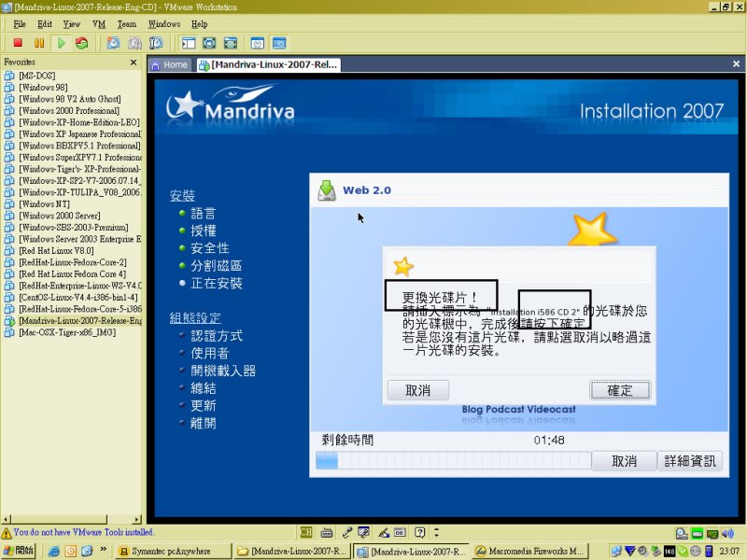The height and width of the screenshot is (560, 747).
Task: Open the Help menu
Action: point(200,24)
